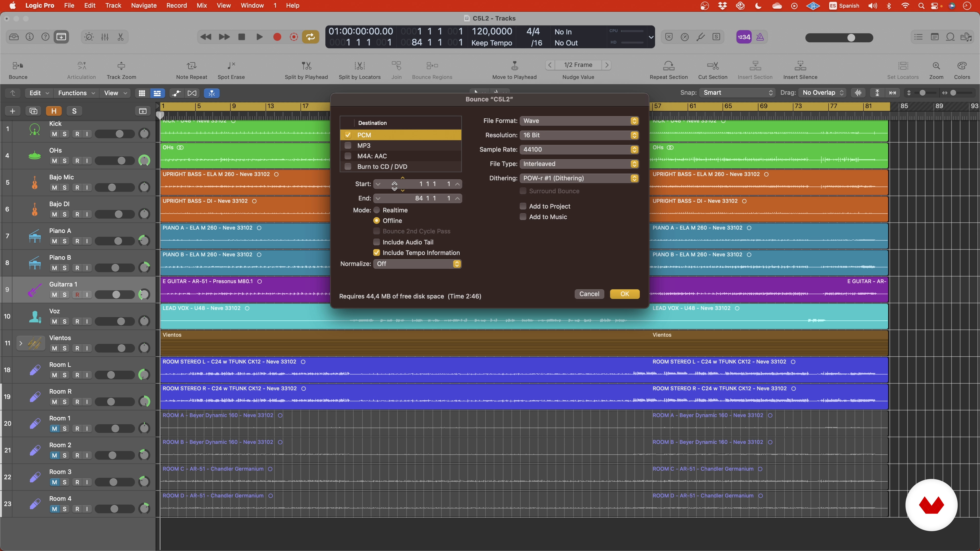Click Split by Playhead icon
This screenshot has width=980, height=551.
tap(306, 66)
